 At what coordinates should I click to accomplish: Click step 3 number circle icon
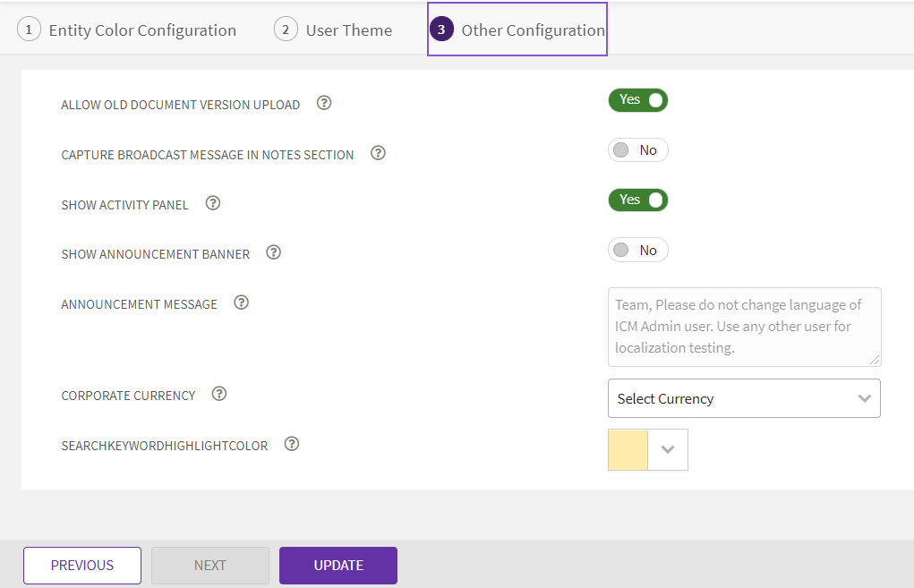(x=440, y=30)
